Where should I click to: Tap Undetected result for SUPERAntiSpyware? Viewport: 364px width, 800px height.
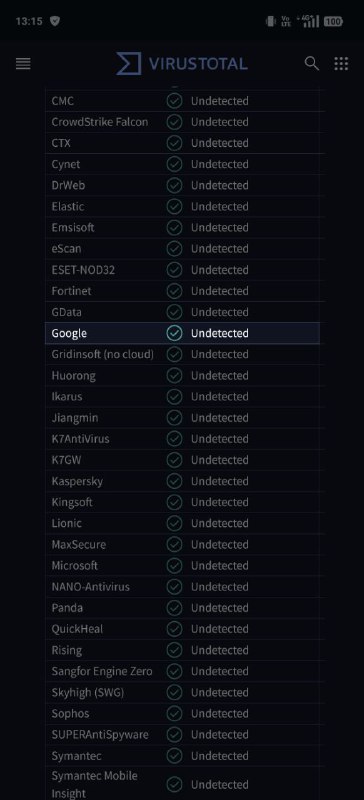click(x=220, y=735)
